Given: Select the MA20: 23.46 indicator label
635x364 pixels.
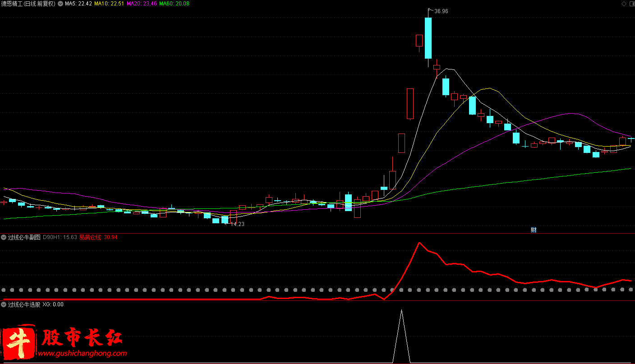Looking at the screenshot, I should coord(142,4).
